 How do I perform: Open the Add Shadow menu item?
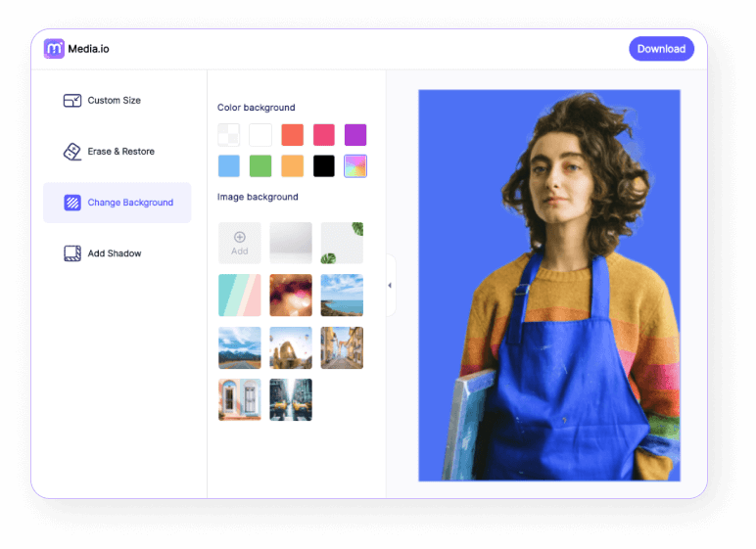115,253
